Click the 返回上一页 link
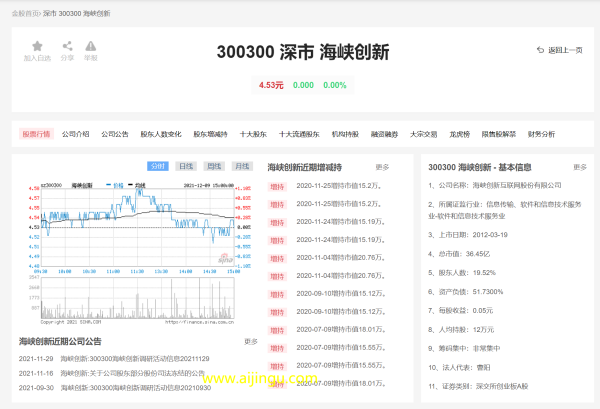Viewport: 600px width, 409px height. coord(565,50)
